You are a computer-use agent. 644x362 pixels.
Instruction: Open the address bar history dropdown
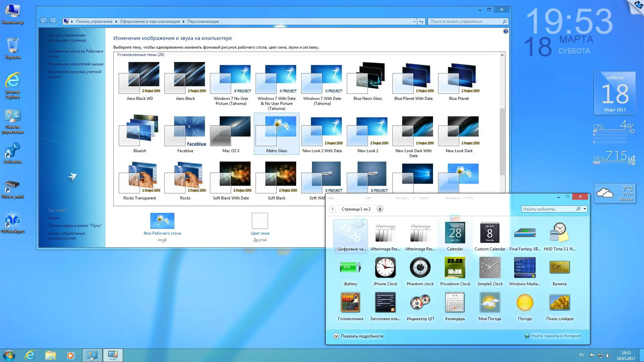pyautogui.click(x=414, y=21)
